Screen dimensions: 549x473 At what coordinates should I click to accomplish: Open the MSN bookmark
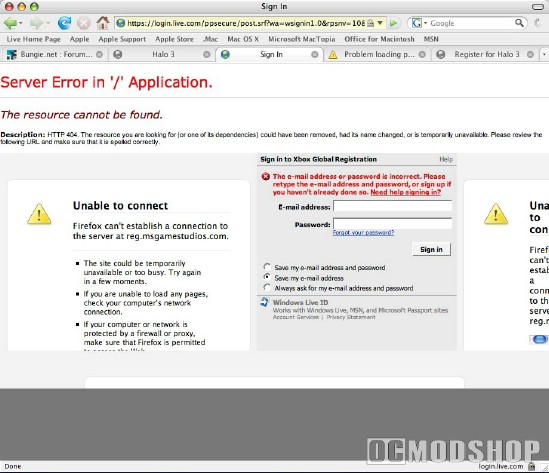click(431, 39)
